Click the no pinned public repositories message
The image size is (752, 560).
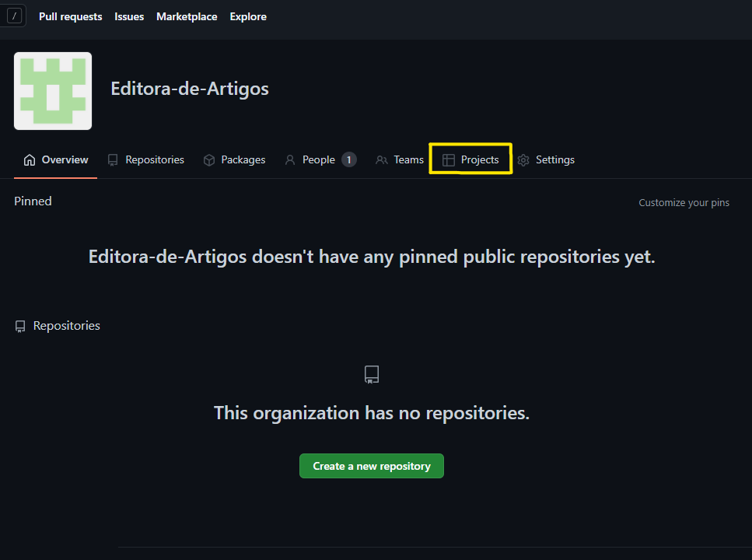[372, 257]
